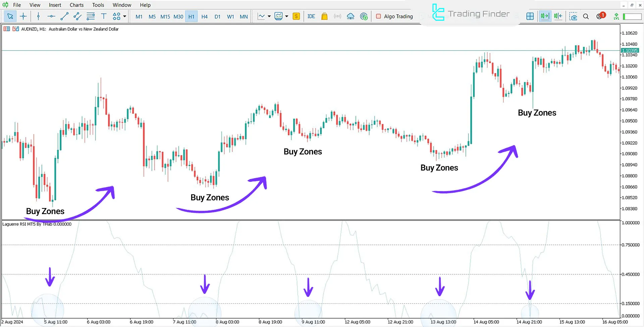Screen dimensions: 644x327
Task: Switch timeframe to H4
Action: (204, 16)
